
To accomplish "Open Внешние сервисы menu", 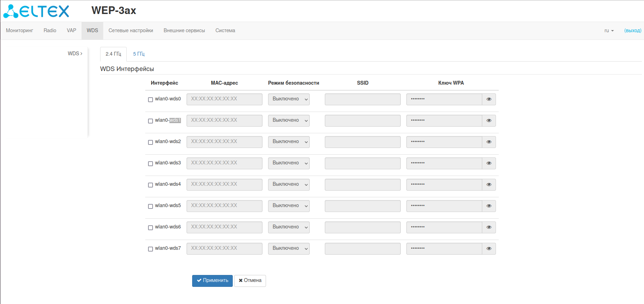I will tap(184, 31).
